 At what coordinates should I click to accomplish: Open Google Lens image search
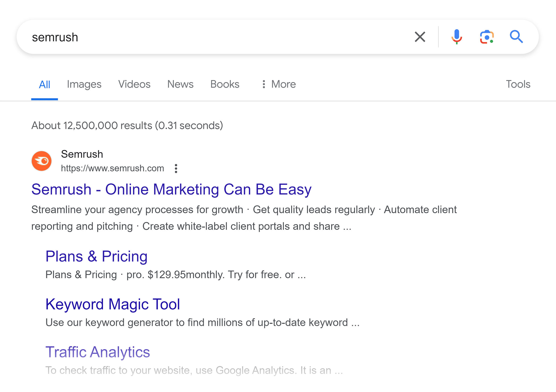[x=486, y=37]
